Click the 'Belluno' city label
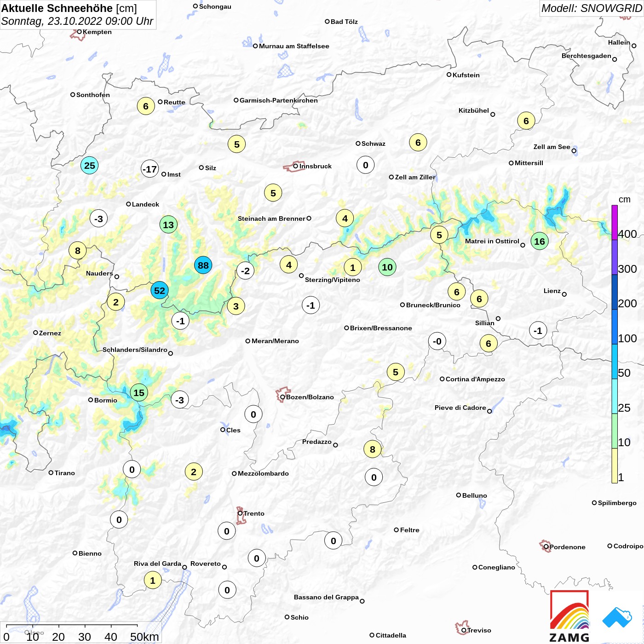This screenshot has height=644, width=644. point(475,495)
